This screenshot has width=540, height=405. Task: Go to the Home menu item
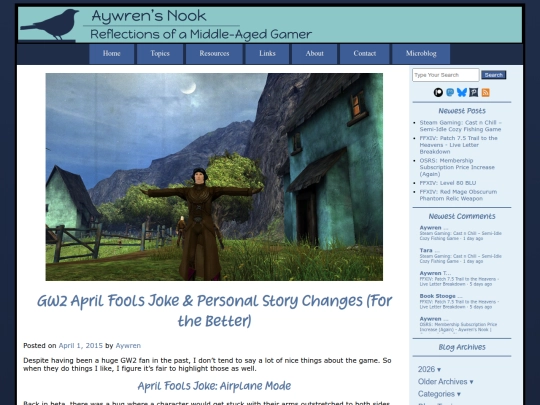pyautogui.click(x=112, y=54)
